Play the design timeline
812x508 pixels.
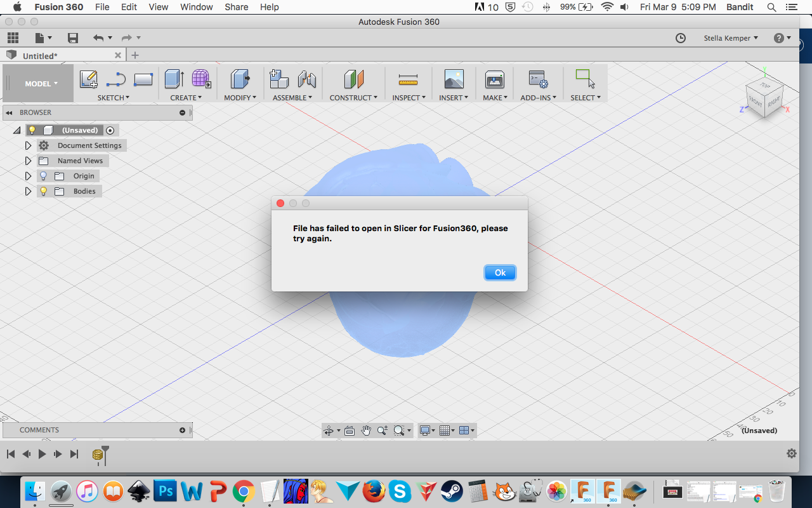tap(42, 454)
